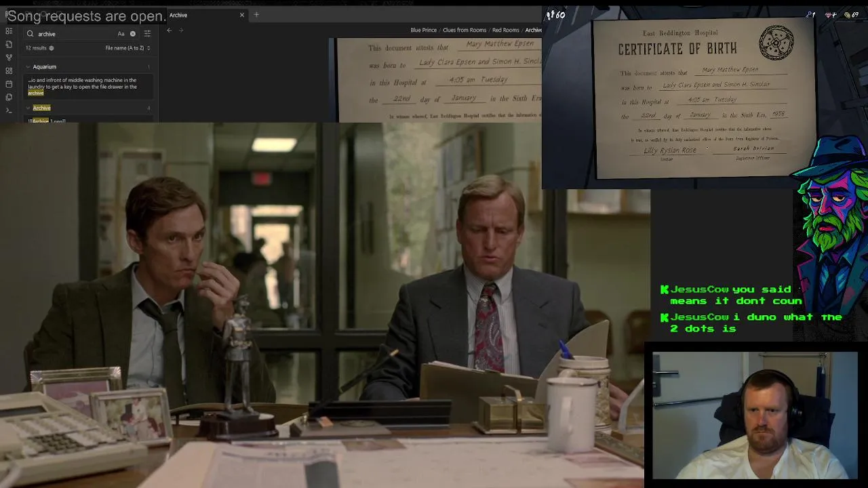Open graph view from Obsidian ribbon
Screen dimensions: 868x488
coord(9,58)
